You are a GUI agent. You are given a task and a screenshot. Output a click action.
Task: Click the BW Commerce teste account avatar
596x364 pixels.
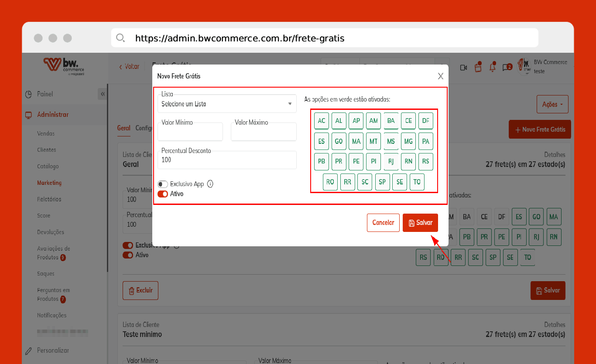(x=523, y=66)
